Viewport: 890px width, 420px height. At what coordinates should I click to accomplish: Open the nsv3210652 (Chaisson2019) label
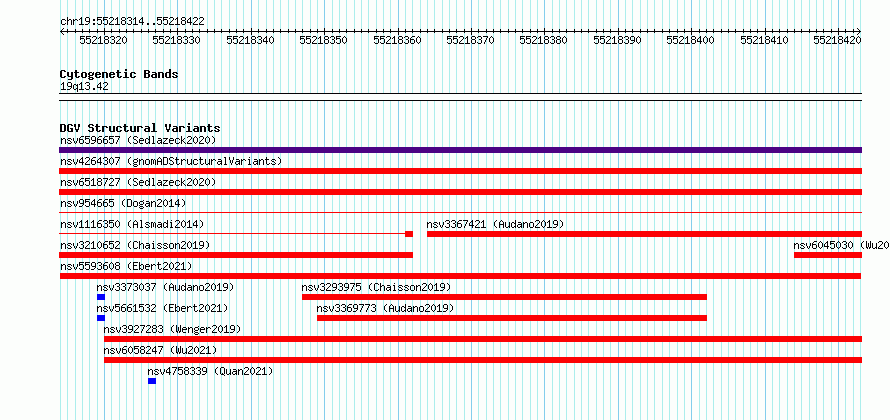point(135,245)
